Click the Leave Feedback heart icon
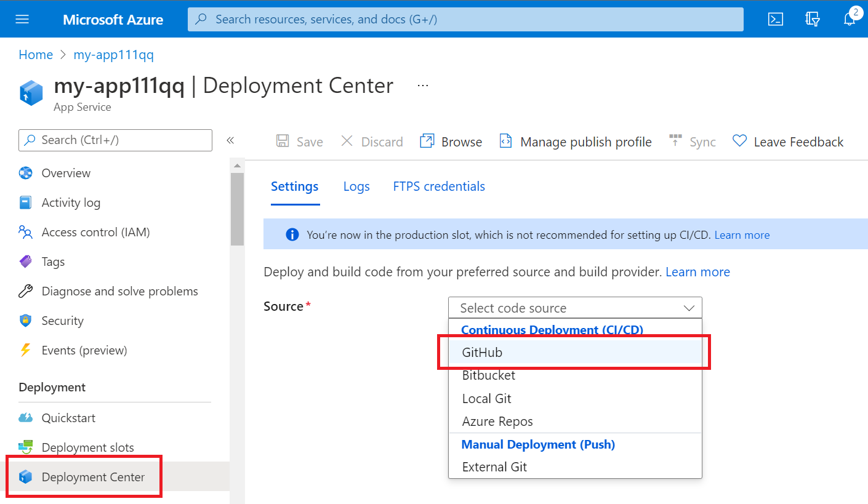The image size is (868, 504). click(739, 142)
